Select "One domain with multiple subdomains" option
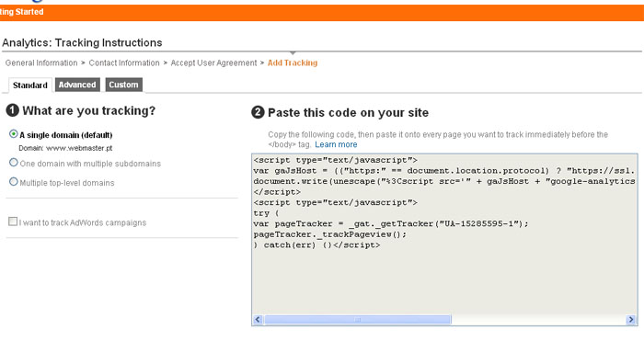 [x=14, y=163]
